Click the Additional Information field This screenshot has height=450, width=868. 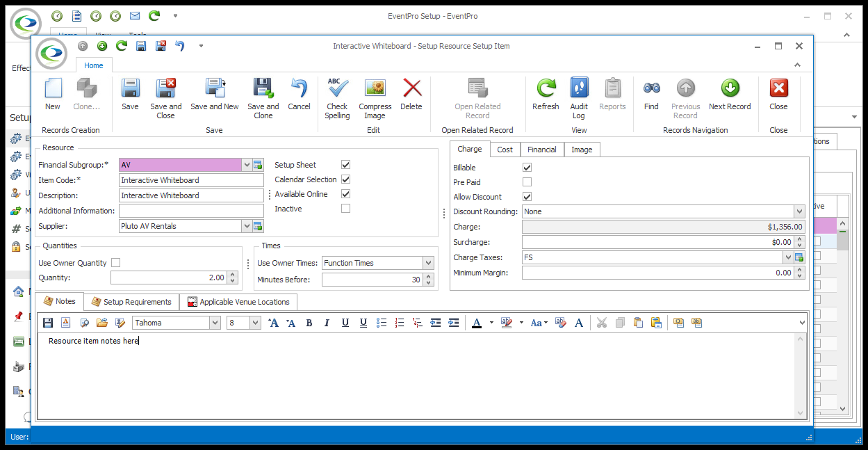(191, 211)
